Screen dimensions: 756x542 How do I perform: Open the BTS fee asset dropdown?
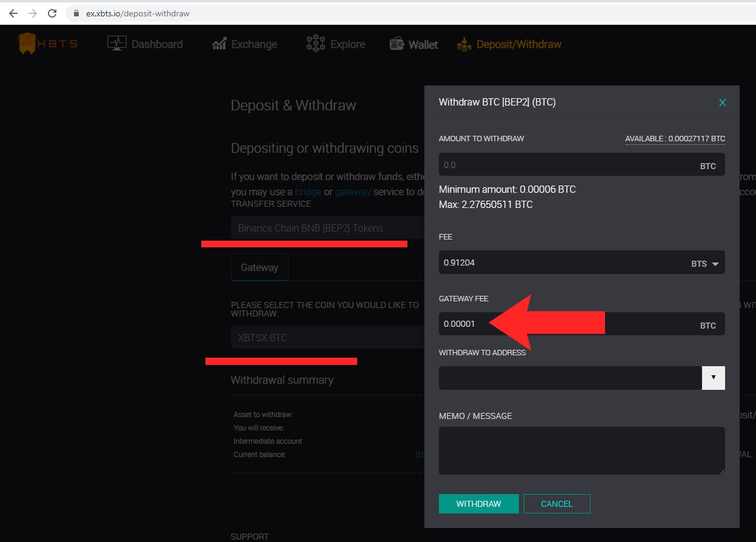(704, 264)
